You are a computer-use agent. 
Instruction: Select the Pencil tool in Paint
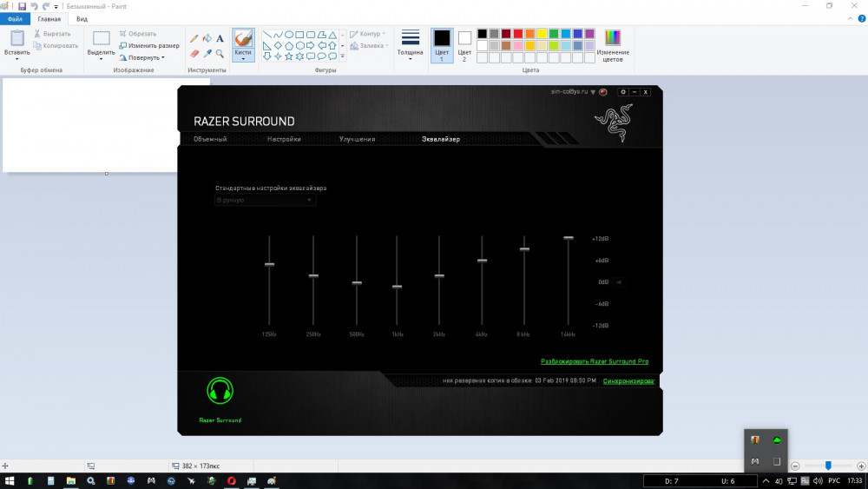click(194, 38)
